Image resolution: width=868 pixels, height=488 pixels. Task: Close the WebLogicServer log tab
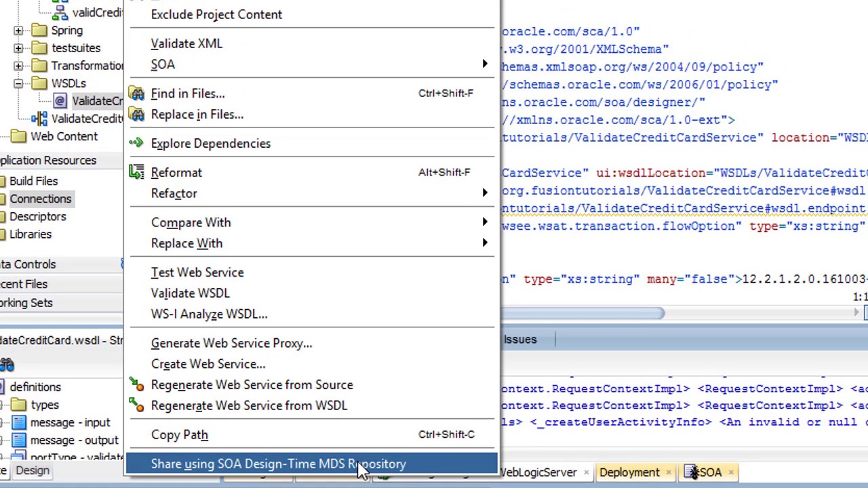point(585,472)
